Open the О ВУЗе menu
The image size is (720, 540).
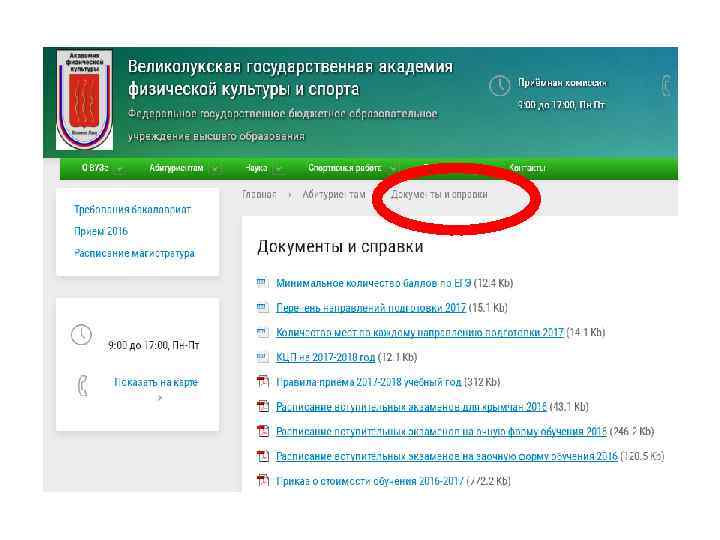pos(95,168)
